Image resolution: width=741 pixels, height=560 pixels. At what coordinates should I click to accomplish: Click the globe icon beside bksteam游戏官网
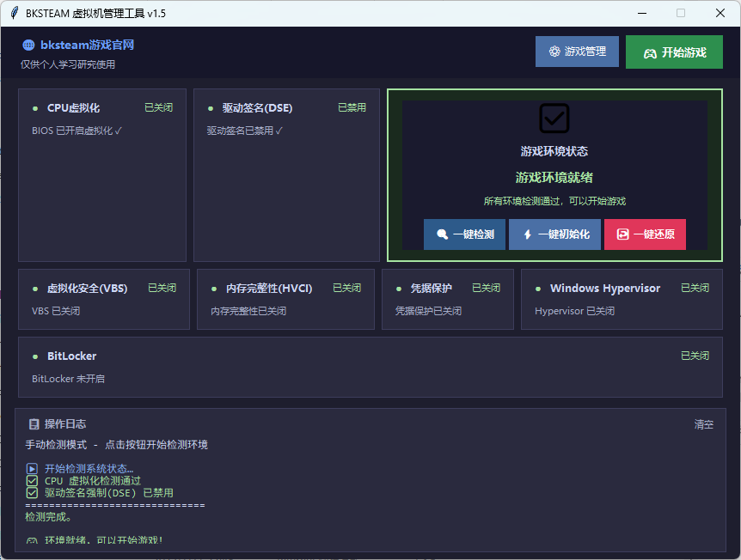click(29, 46)
